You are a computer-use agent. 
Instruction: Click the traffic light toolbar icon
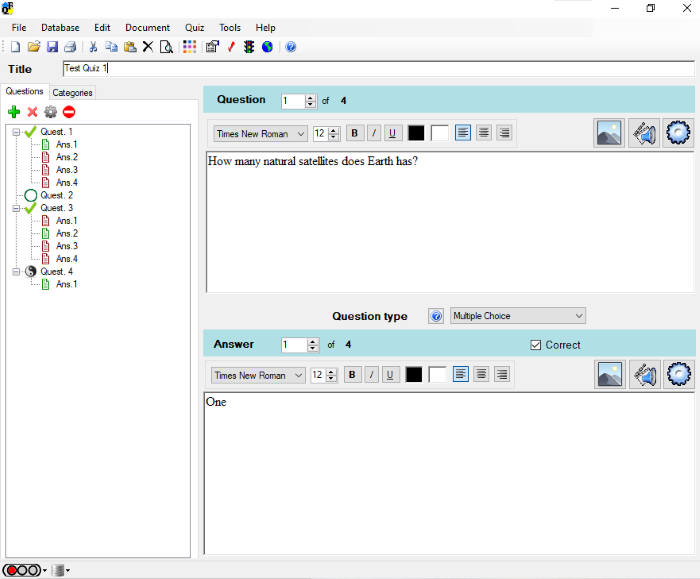[249, 47]
